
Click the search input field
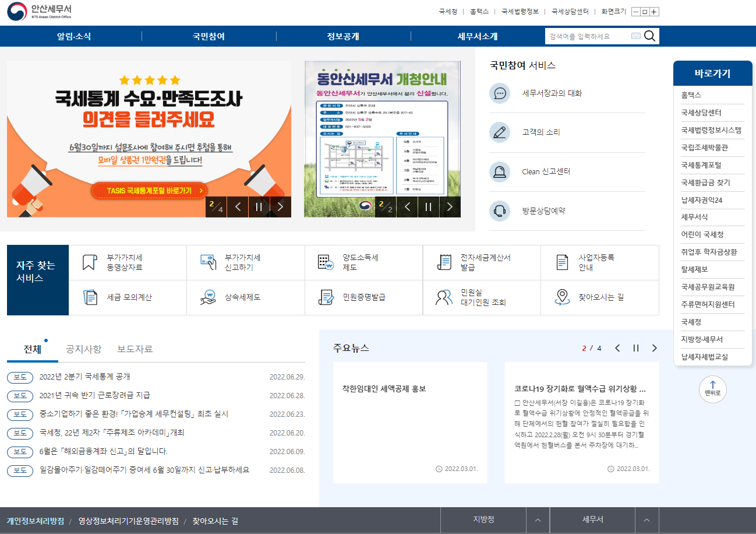(588, 36)
